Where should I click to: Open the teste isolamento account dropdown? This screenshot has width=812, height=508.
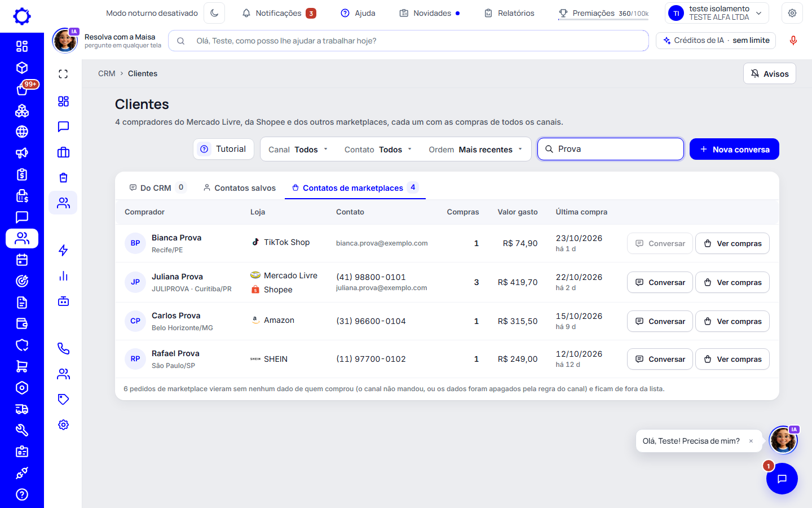click(717, 13)
